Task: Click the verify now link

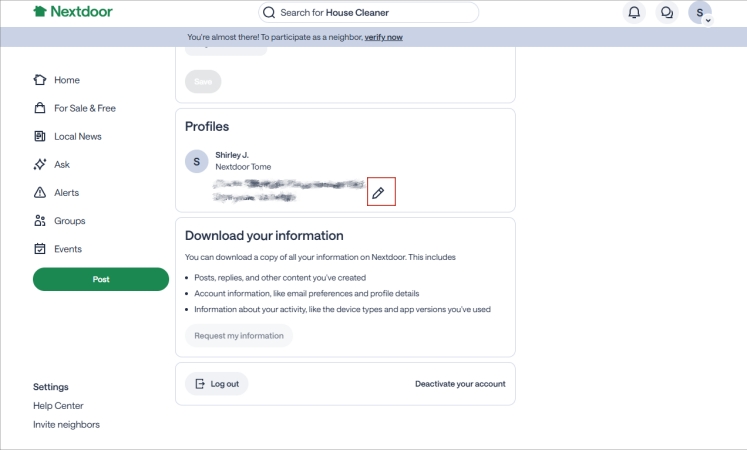Action: click(x=383, y=37)
